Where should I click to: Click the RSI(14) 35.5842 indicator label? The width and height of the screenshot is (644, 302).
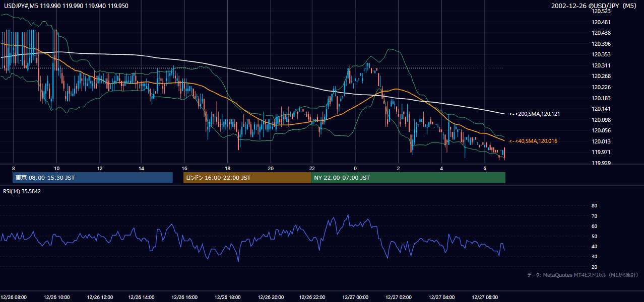pyautogui.click(x=22, y=191)
